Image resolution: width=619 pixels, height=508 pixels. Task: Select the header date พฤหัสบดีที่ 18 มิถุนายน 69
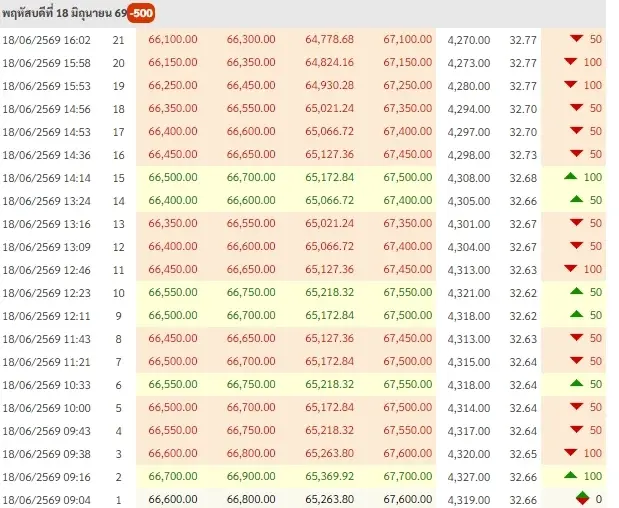pyautogui.click(x=64, y=13)
